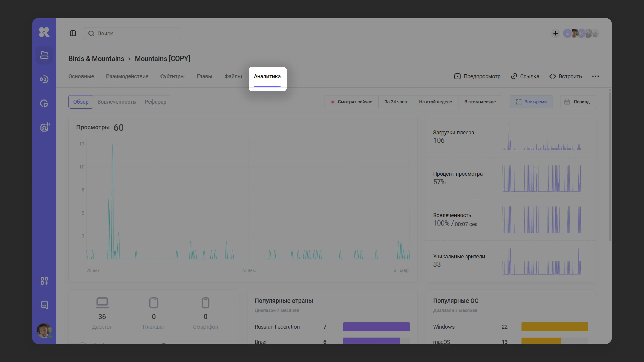The image size is (644, 362).
Task: Open the AI assistant sidebar icon
Action: pyautogui.click(x=45, y=127)
